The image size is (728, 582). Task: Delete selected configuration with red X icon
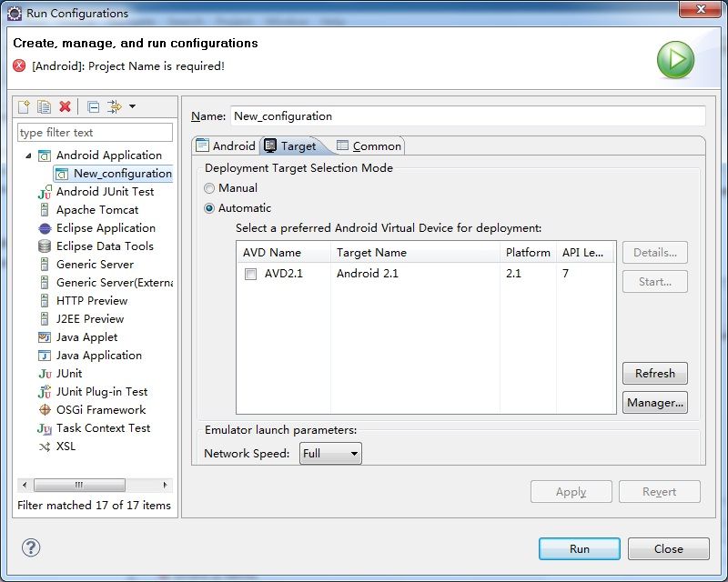click(x=65, y=106)
